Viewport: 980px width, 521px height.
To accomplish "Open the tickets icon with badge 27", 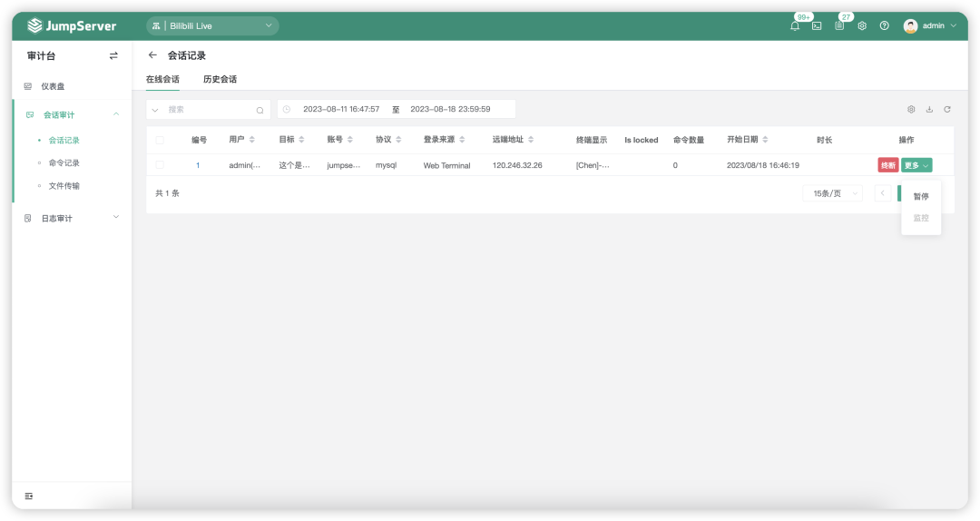I will click(x=839, y=25).
